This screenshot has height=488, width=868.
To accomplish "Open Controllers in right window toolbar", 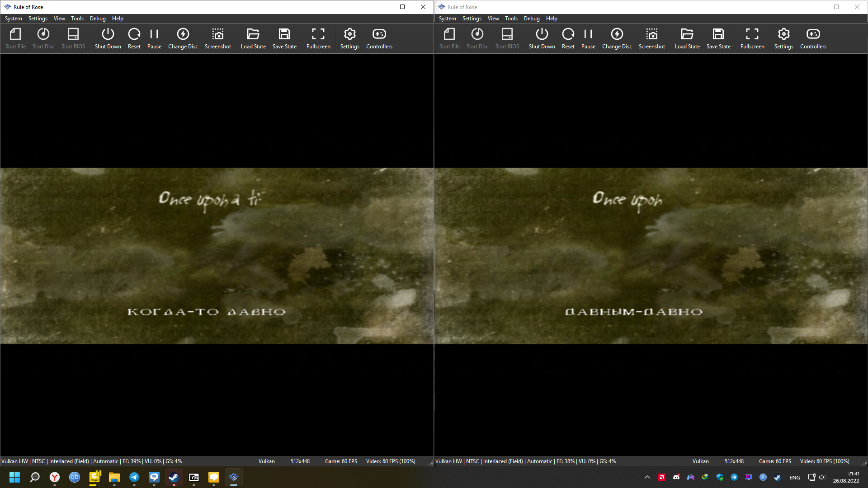I will coord(813,39).
